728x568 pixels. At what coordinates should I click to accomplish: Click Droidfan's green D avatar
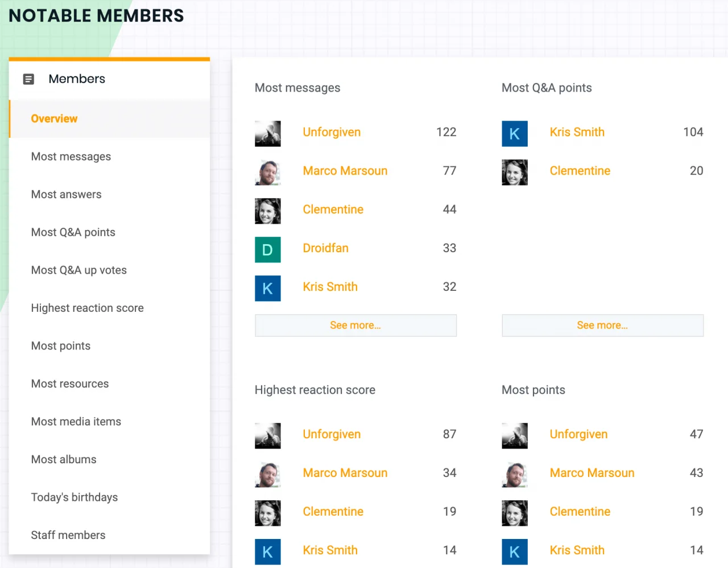[267, 250]
